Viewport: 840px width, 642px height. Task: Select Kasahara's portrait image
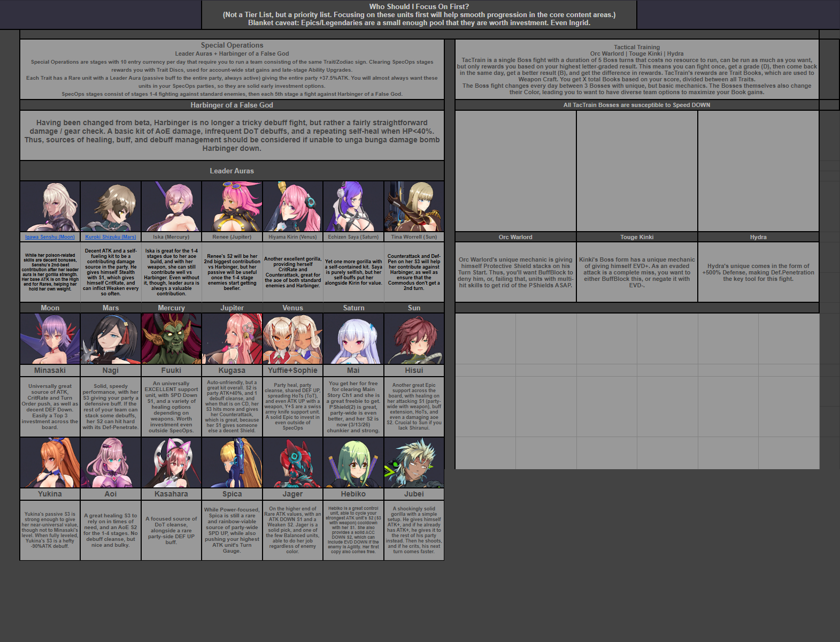(x=171, y=463)
